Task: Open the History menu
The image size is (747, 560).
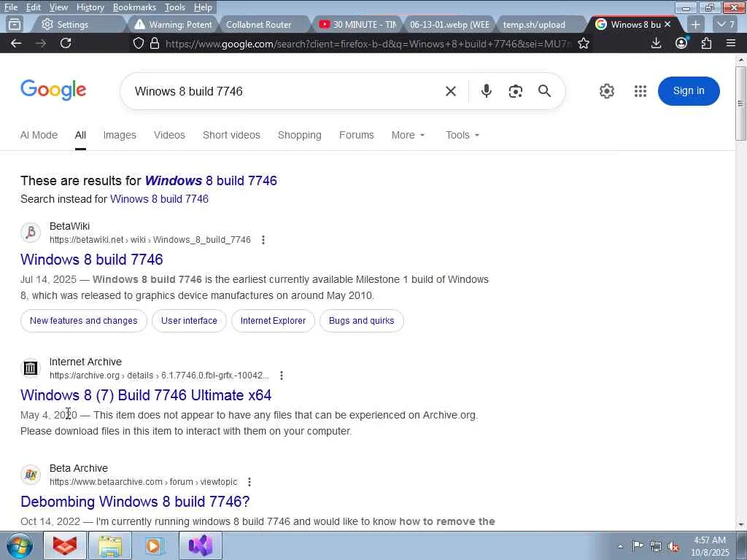Action: click(90, 7)
